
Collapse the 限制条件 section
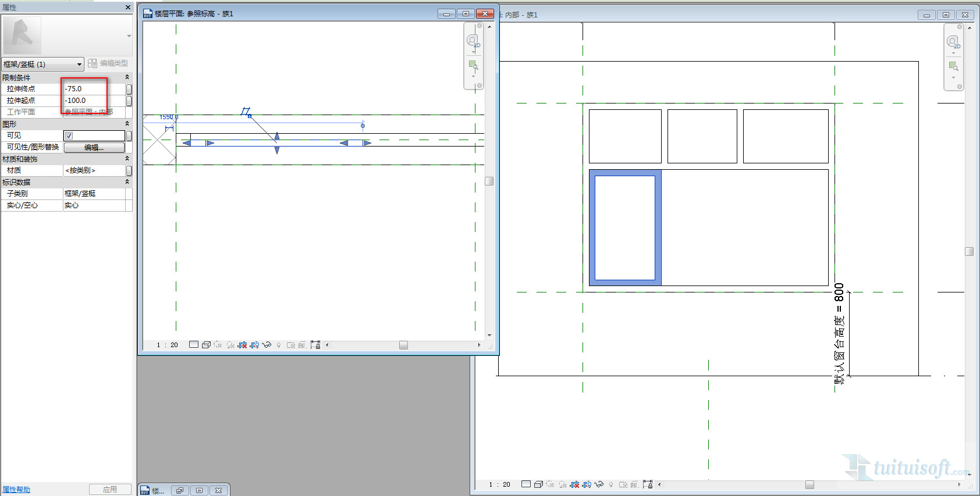point(127,77)
